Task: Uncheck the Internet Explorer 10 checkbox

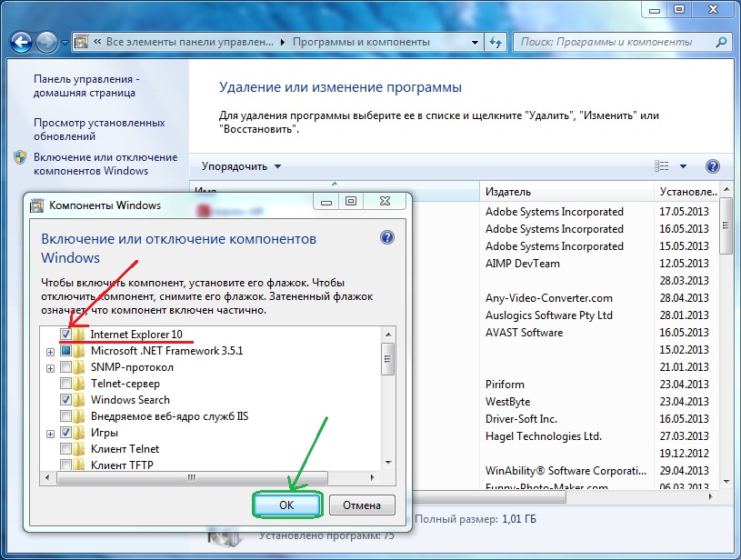Action: (x=65, y=335)
